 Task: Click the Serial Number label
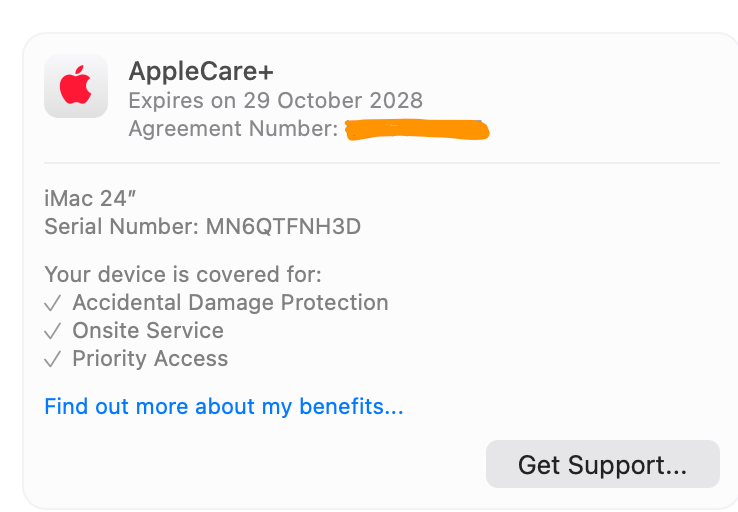[121, 227]
